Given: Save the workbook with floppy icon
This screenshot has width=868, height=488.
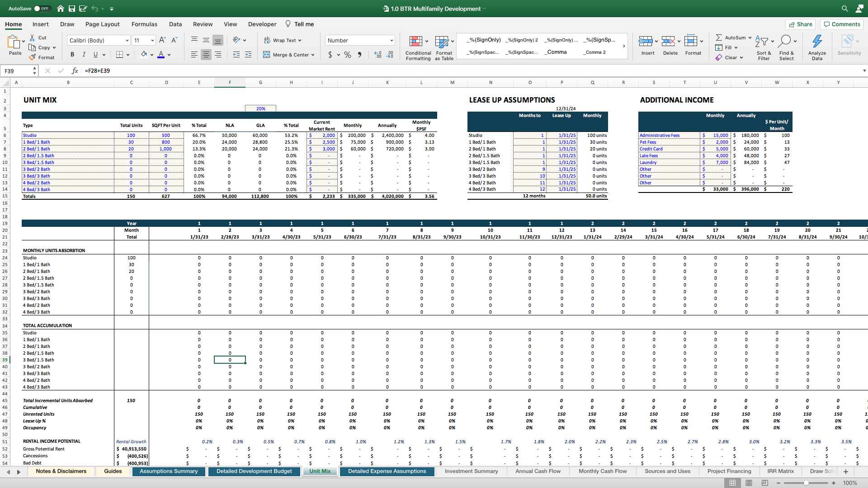Looking at the screenshot, I should coord(72,9).
